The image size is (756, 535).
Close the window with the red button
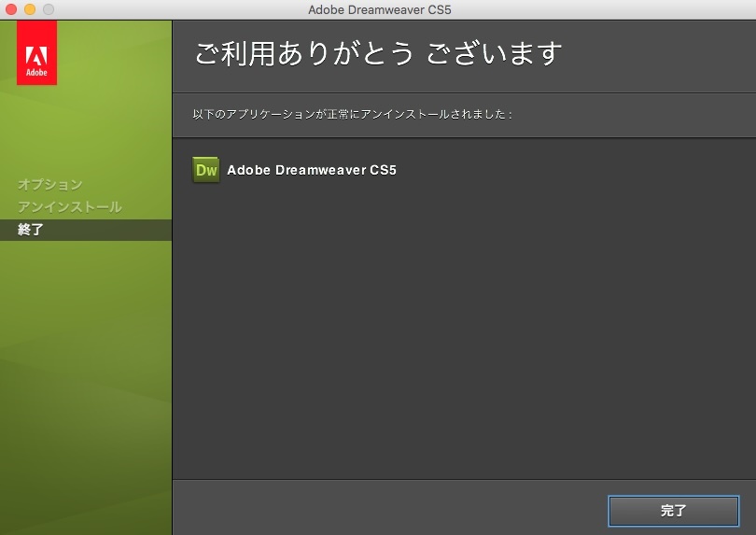tap(11, 9)
